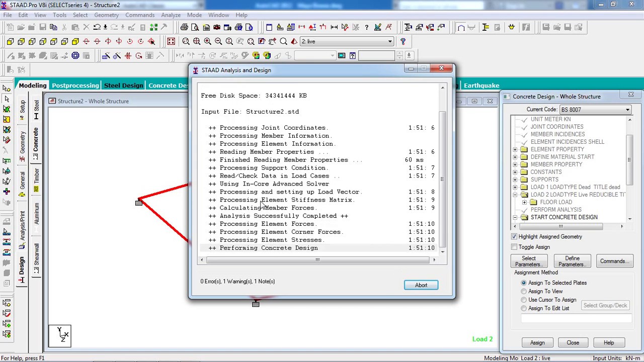Click the edit list input field

[577, 318]
